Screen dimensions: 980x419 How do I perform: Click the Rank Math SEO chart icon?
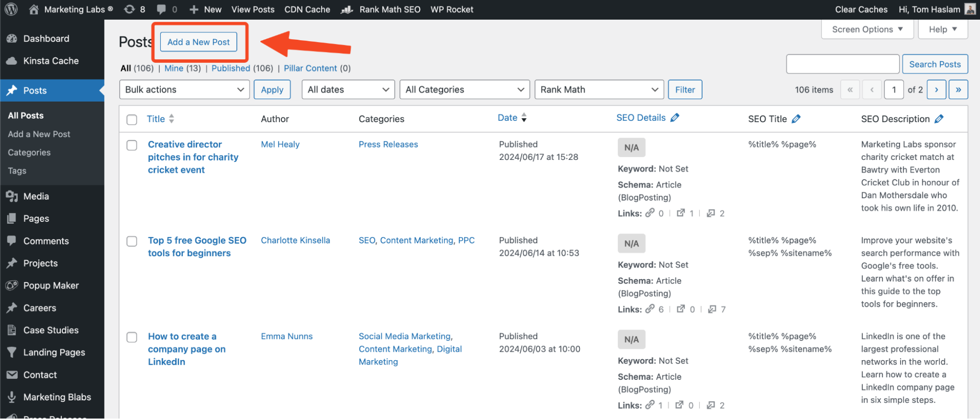(347, 9)
